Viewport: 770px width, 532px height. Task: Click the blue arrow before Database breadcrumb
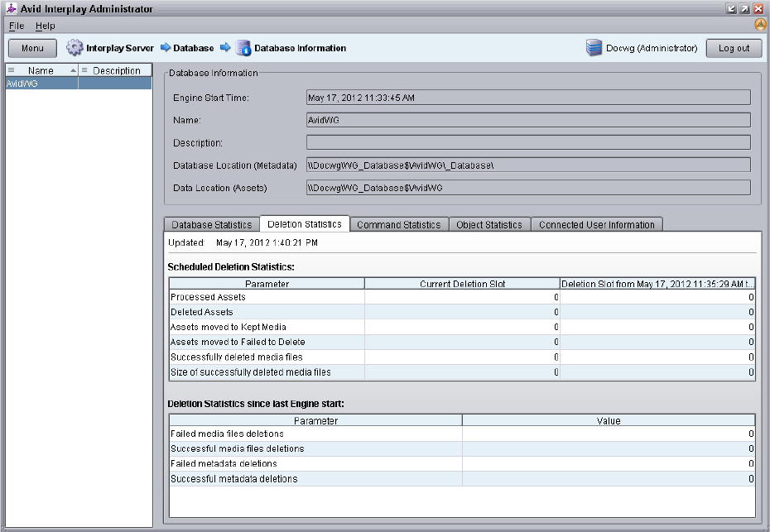[x=165, y=48]
